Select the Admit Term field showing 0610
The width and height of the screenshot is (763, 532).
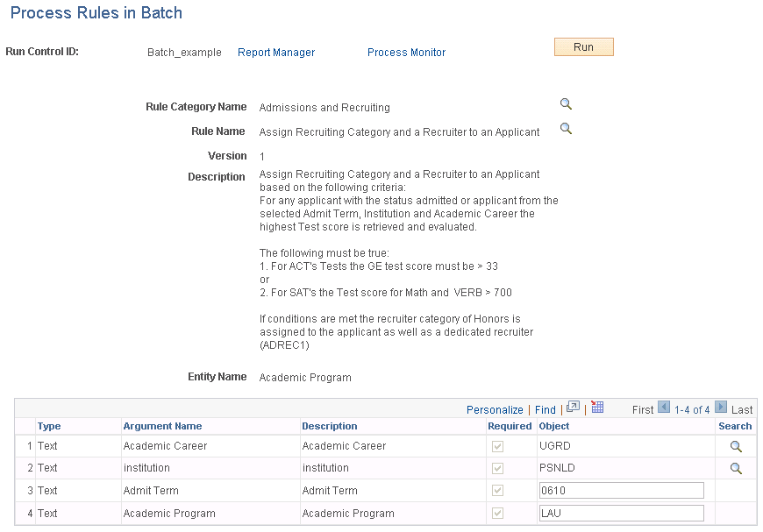click(x=621, y=490)
